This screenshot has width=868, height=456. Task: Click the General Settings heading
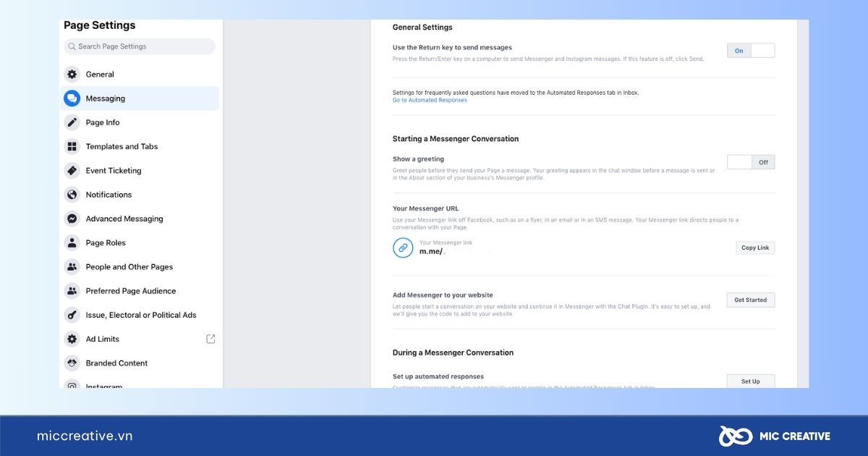(x=422, y=28)
